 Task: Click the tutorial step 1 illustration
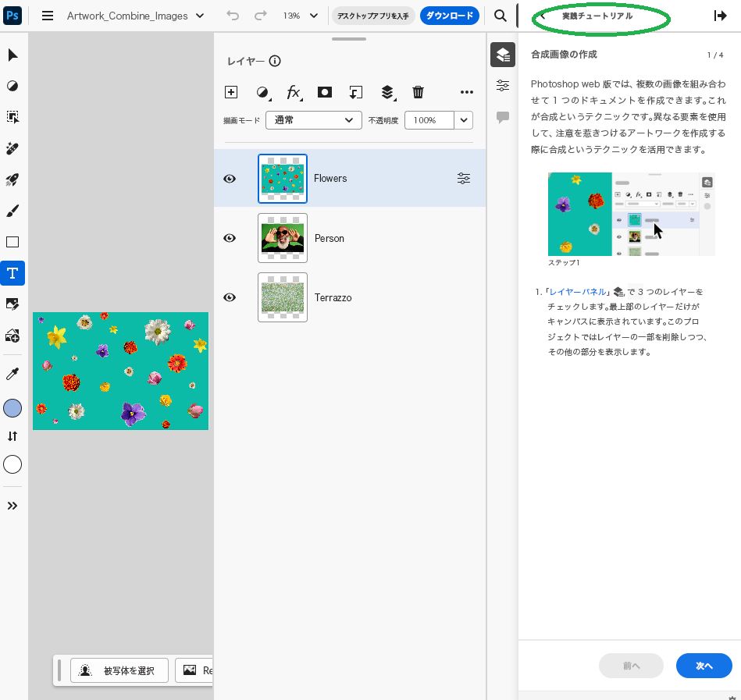click(x=631, y=214)
